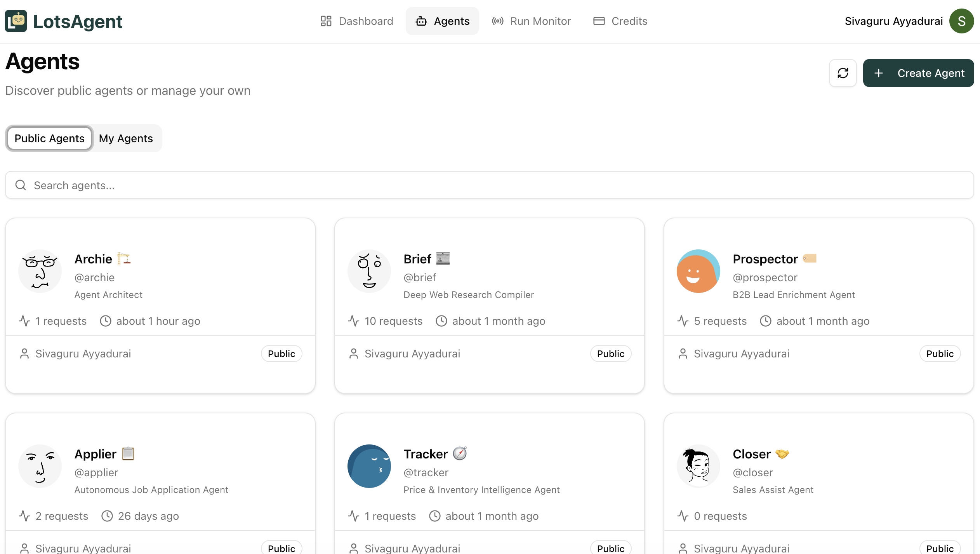Open the Dashboard nav item
980x554 pixels.
(x=357, y=21)
